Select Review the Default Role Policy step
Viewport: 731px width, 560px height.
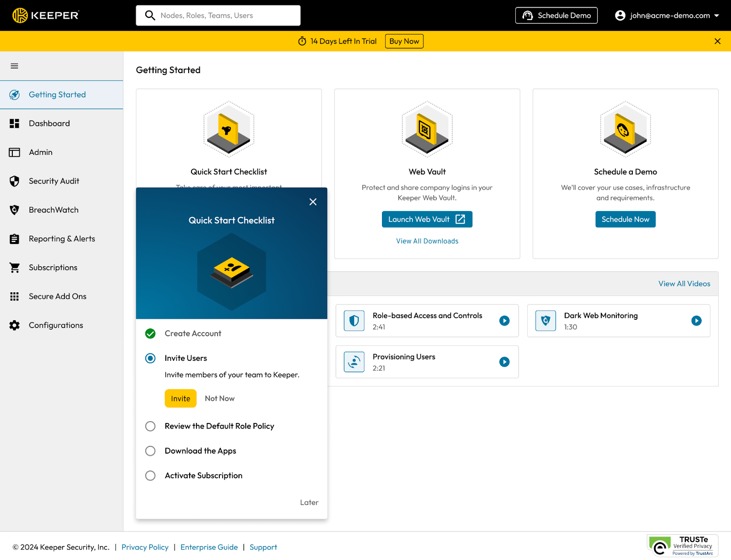[x=150, y=426]
